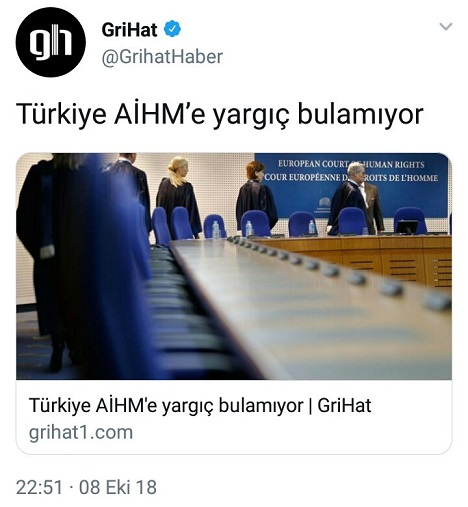Open the GriHat profile avatar
The height and width of the screenshot is (507, 468).
coord(51,42)
